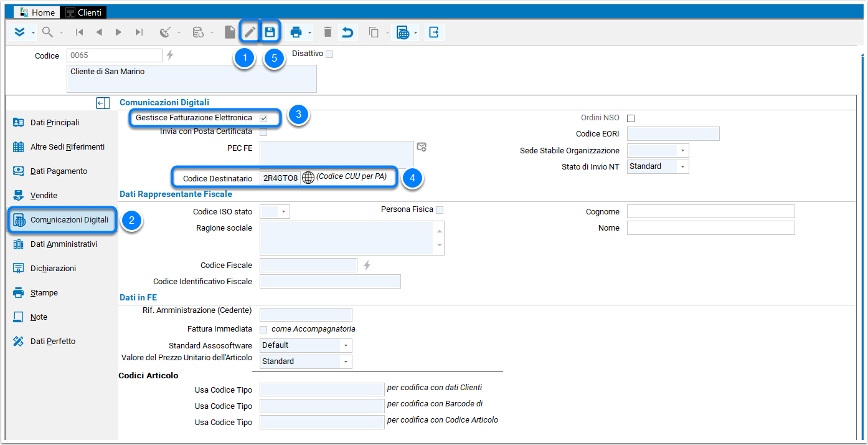Click the Nome input field

pyautogui.click(x=710, y=227)
